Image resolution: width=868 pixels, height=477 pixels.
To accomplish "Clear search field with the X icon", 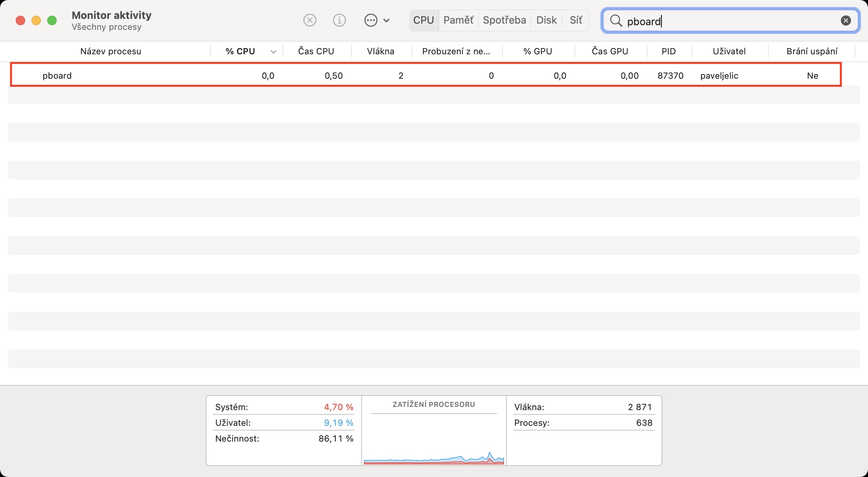I will pyautogui.click(x=846, y=20).
